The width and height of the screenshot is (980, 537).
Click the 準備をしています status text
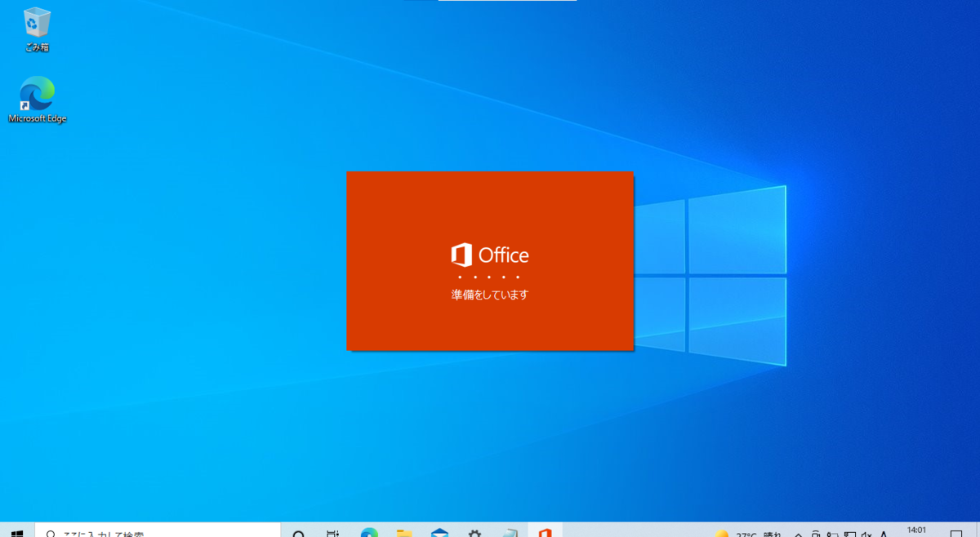[490, 295]
